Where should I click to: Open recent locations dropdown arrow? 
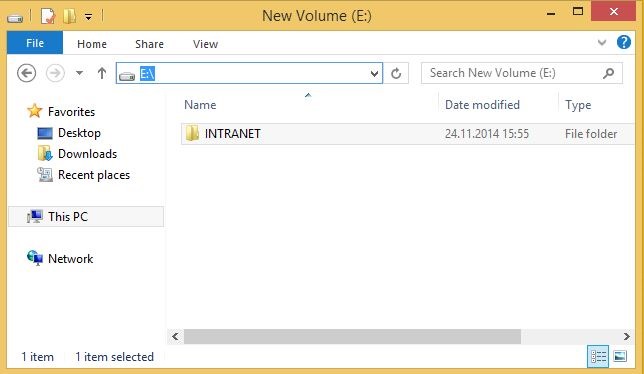79,73
